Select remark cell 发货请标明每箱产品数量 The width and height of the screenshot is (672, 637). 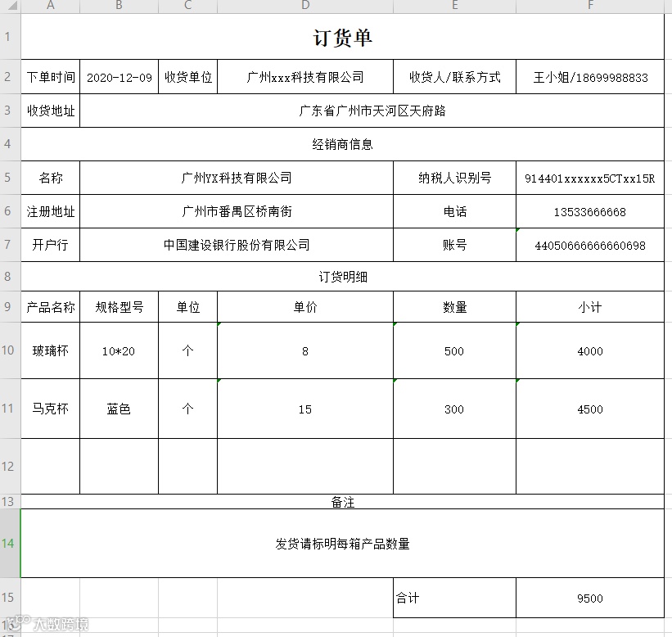[x=342, y=544]
